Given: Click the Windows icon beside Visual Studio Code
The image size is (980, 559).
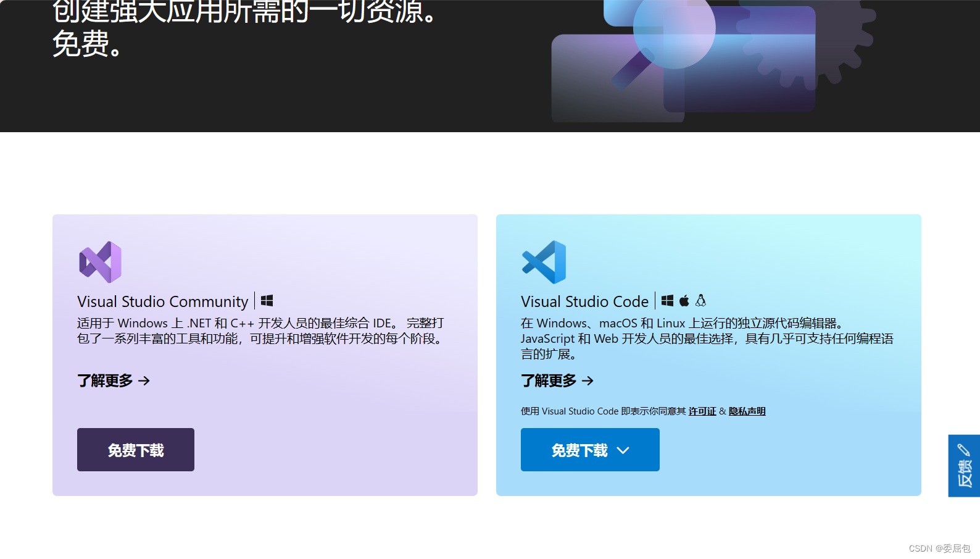Looking at the screenshot, I should [x=667, y=301].
